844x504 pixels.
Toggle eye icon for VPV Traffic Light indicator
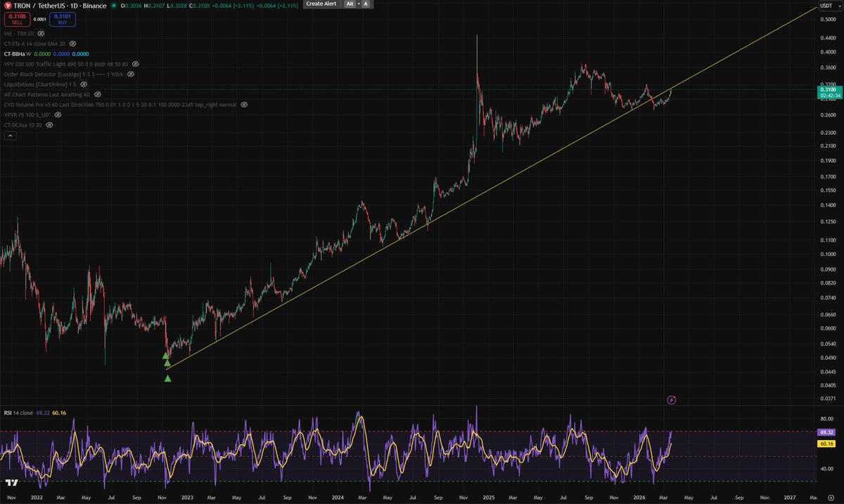pyautogui.click(x=135, y=64)
